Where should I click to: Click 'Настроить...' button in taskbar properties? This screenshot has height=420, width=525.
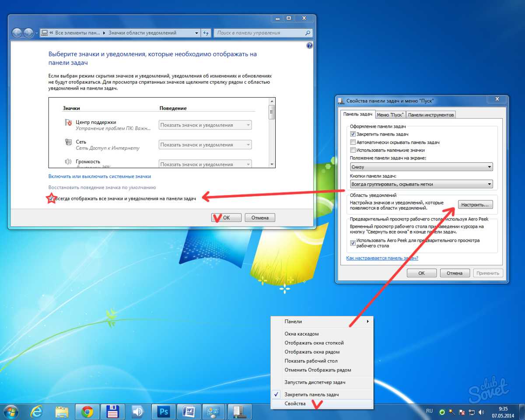(476, 204)
